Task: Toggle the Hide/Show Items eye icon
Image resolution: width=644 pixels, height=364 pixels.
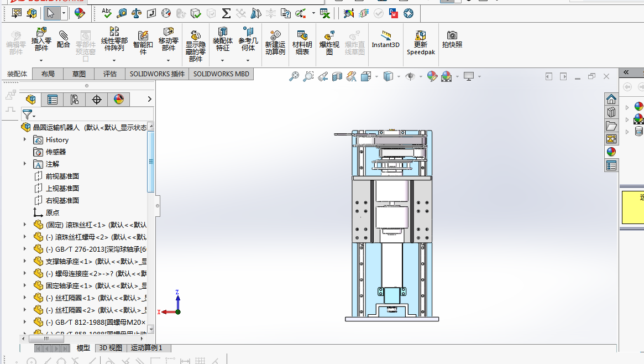Action: pyautogui.click(x=410, y=76)
